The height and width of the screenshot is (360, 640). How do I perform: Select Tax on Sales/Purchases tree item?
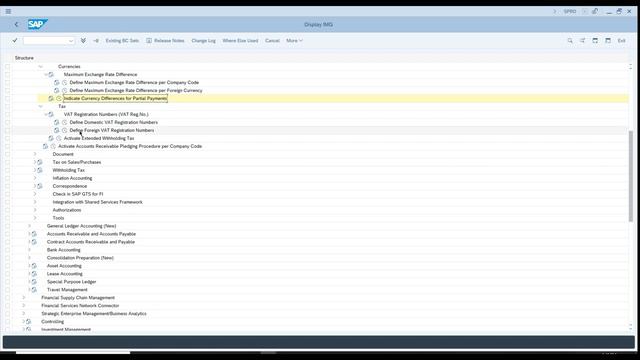77,162
